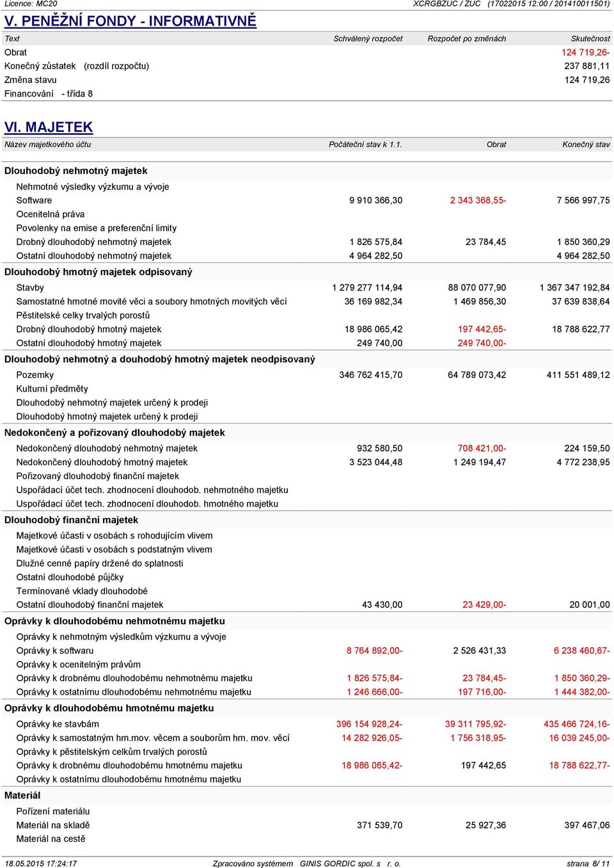Click 'Oprávky k dlouhodobému nehmotnému majetku' heading
This screenshot has width=614, height=868.
click(114, 621)
